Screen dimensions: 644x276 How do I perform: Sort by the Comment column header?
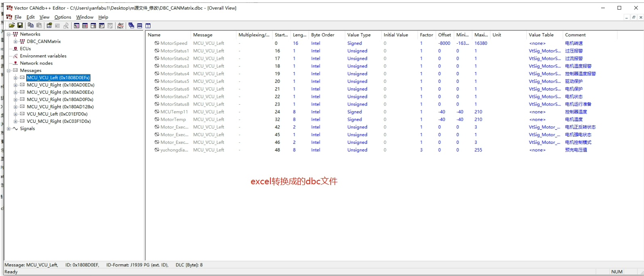pyautogui.click(x=590, y=35)
